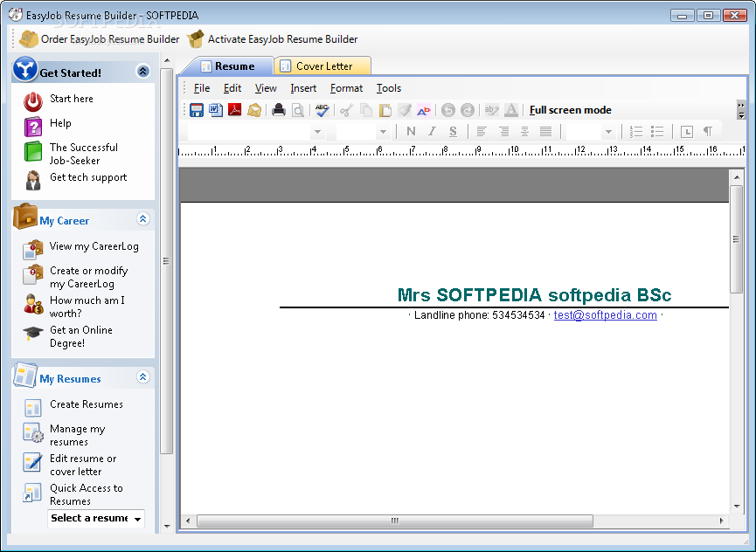Undo the last action icon

(447, 110)
